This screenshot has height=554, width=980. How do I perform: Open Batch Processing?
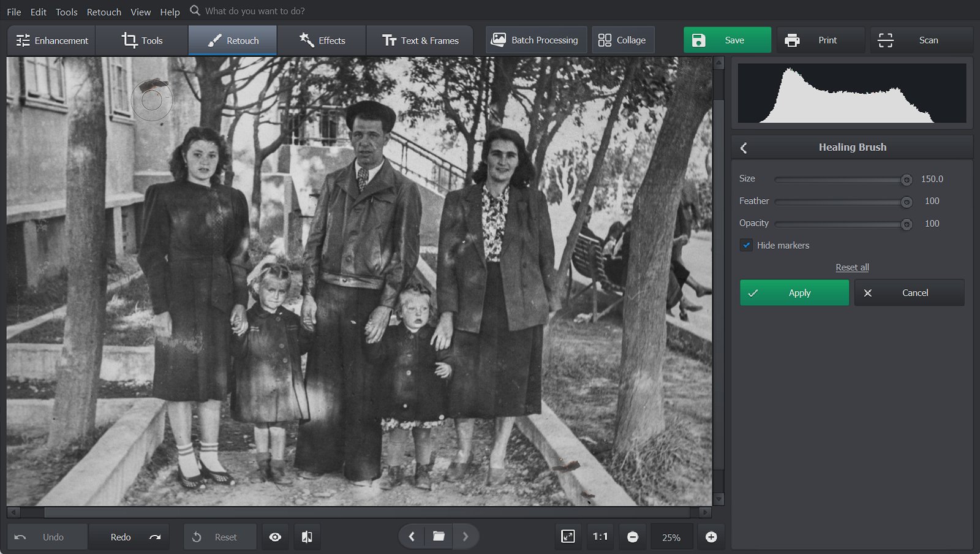point(536,40)
